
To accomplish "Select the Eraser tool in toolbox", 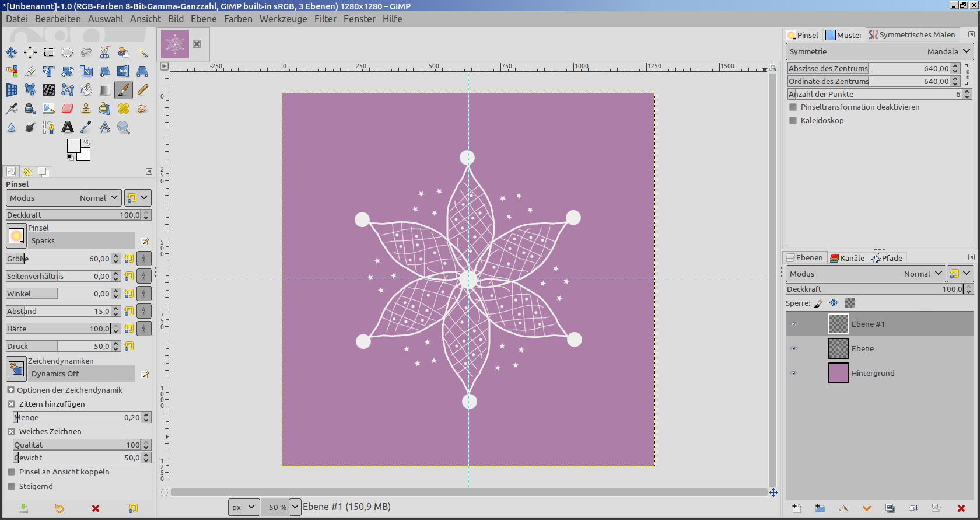I will point(68,109).
